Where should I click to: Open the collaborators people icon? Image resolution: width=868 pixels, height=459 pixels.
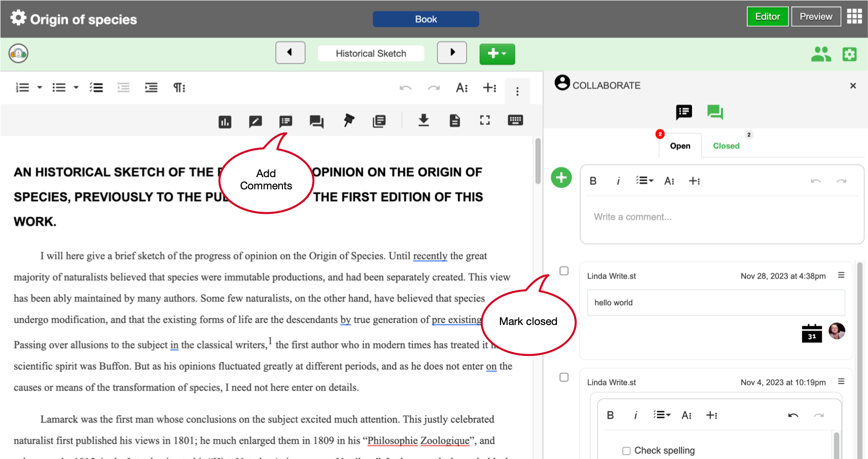(x=821, y=54)
